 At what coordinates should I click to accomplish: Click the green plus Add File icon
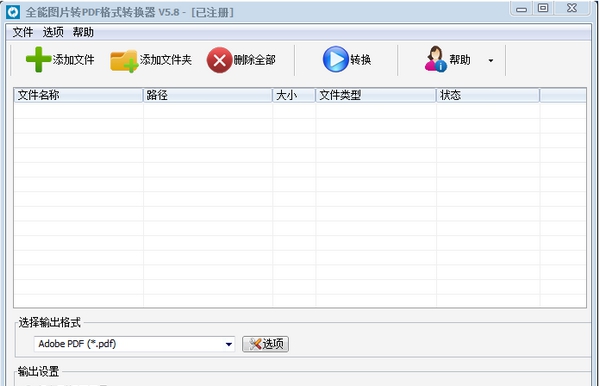pyautogui.click(x=38, y=59)
